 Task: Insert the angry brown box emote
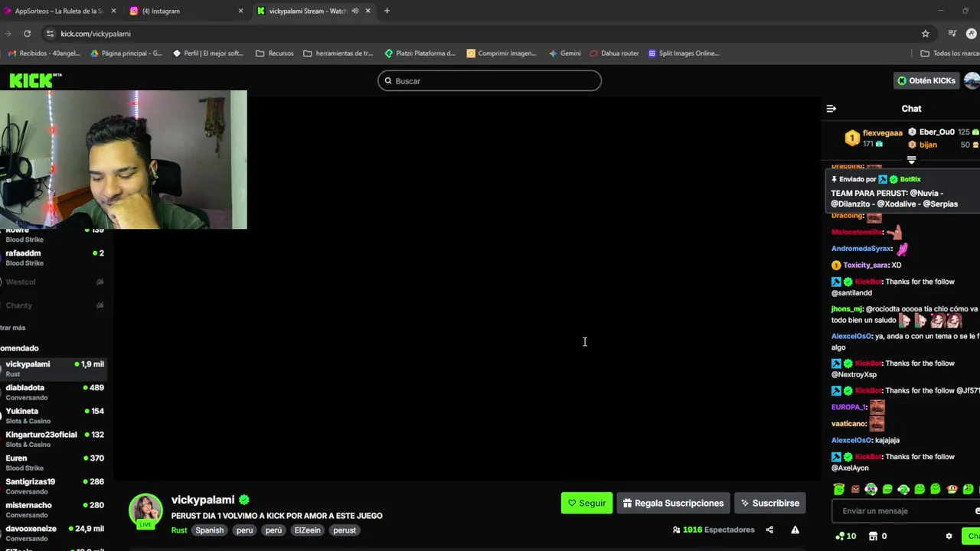855,489
